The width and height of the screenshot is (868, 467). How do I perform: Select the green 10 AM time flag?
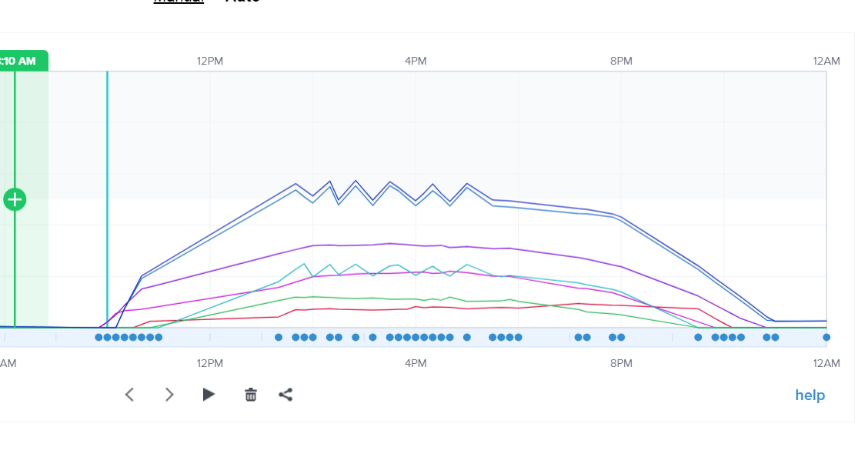[x=23, y=61]
